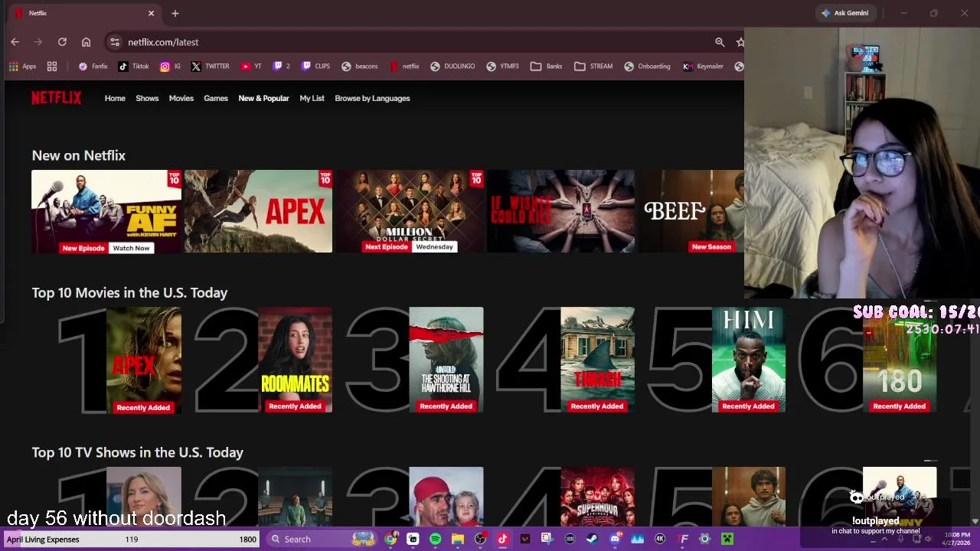Open a new browser tab
Viewport: 980px width, 551px height.
pos(175,13)
